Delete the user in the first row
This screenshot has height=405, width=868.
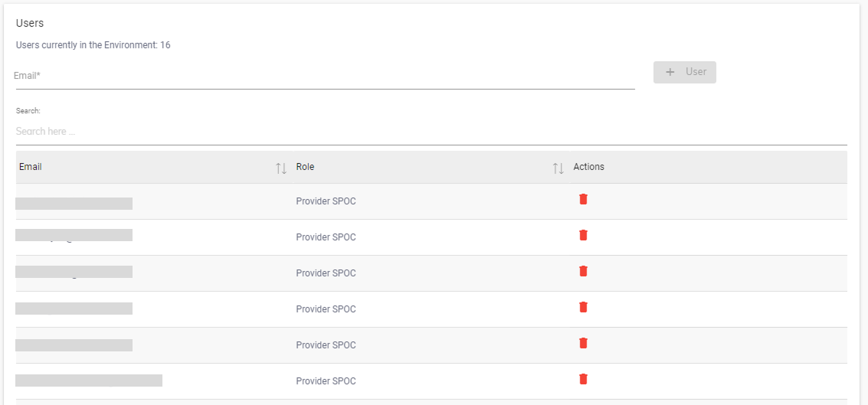[x=583, y=199]
